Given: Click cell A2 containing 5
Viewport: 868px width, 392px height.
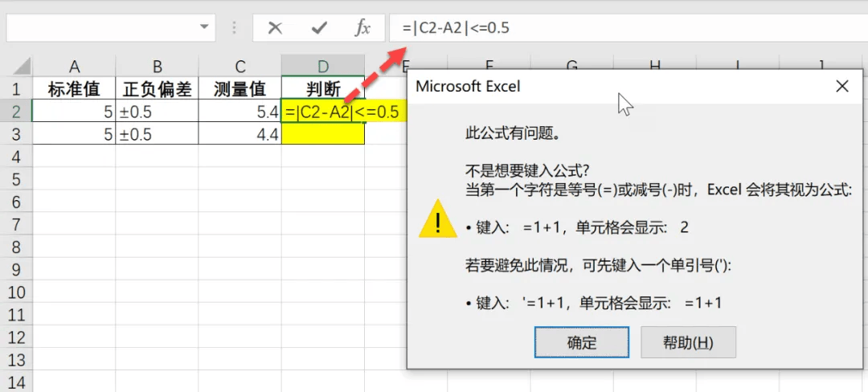Looking at the screenshot, I should [74, 111].
